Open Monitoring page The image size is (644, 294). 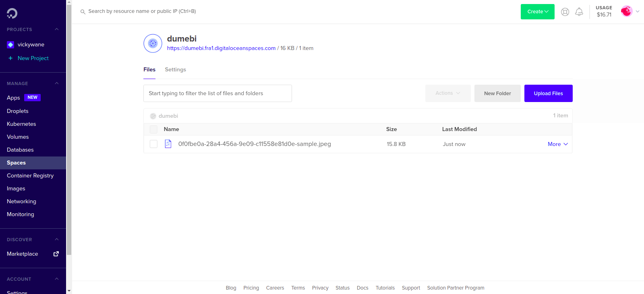(21, 214)
